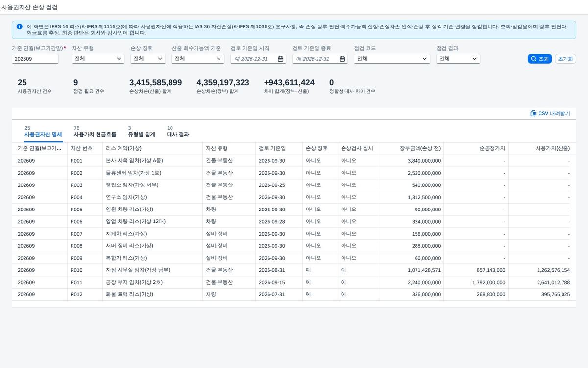The height and width of the screenshot is (368, 588).
Task: Select the 지게차 리스(가상) cell
Action: [x=153, y=234]
